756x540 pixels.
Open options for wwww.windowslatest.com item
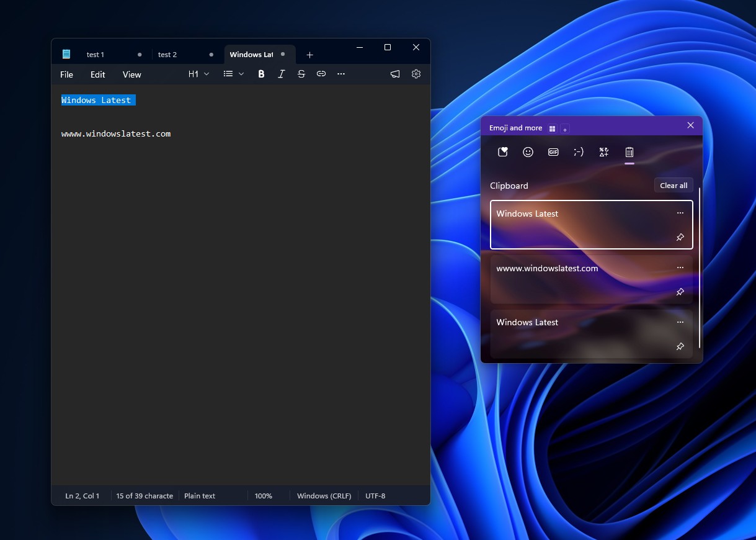(680, 268)
